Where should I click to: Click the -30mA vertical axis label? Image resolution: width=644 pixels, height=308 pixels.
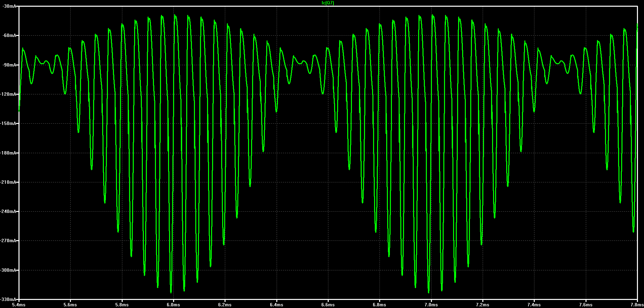(x=9, y=6)
